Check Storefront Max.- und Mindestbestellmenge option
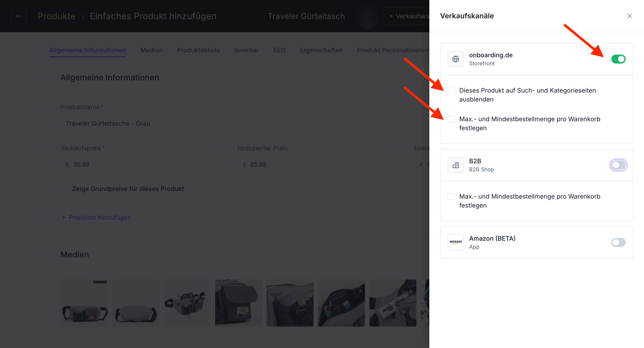 [451, 119]
